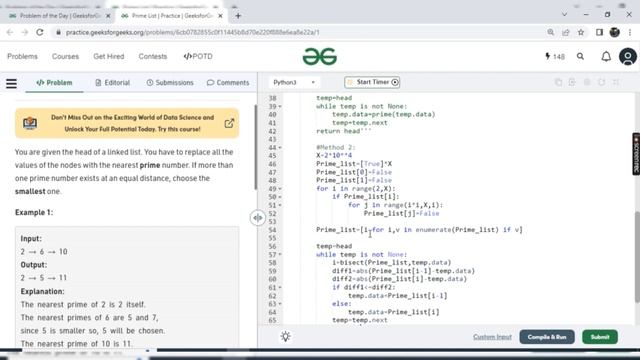Click the share page icon

pyautogui.click(x=566, y=32)
